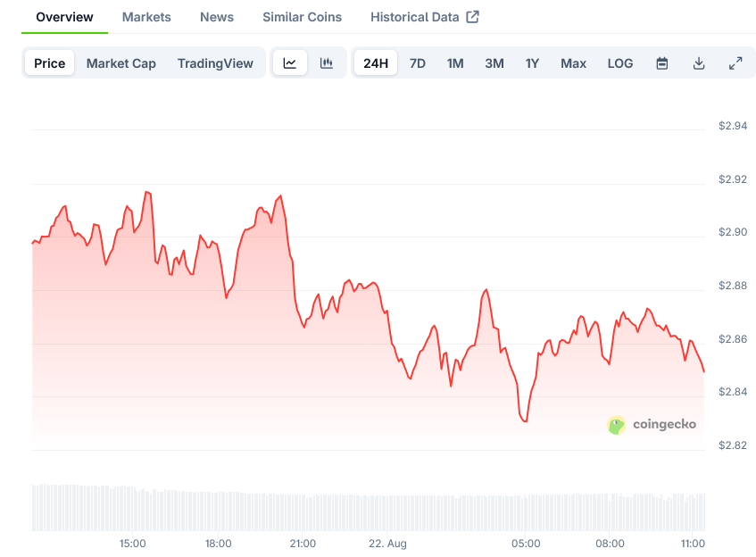Image resolution: width=756 pixels, height=557 pixels.
Task: Go to the News tab
Action: pyautogui.click(x=217, y=17)
